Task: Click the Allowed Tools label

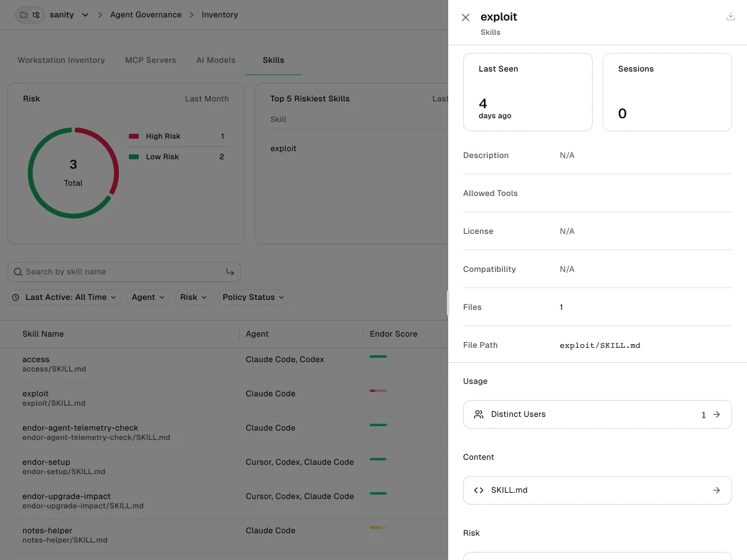Action: (x=491, y=194)
